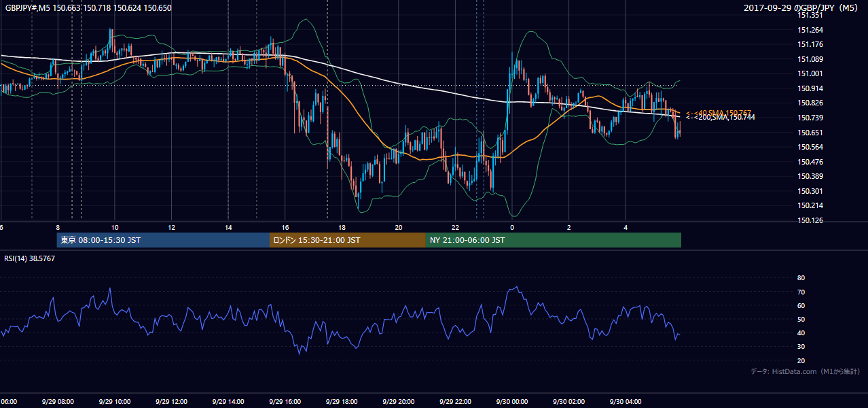The image size is (868, 408).
Task: Click price axis label 150.914
Action: [x=811, y=88]
